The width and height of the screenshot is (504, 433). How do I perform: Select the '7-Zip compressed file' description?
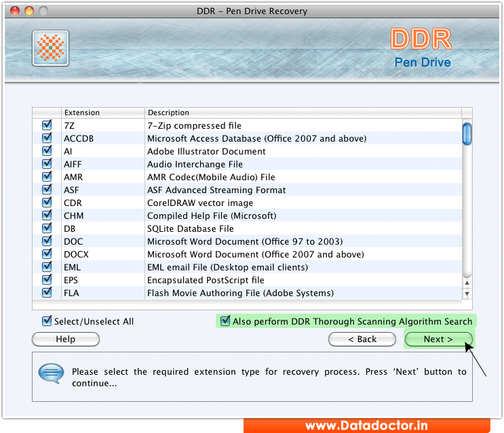click(194, 125)
